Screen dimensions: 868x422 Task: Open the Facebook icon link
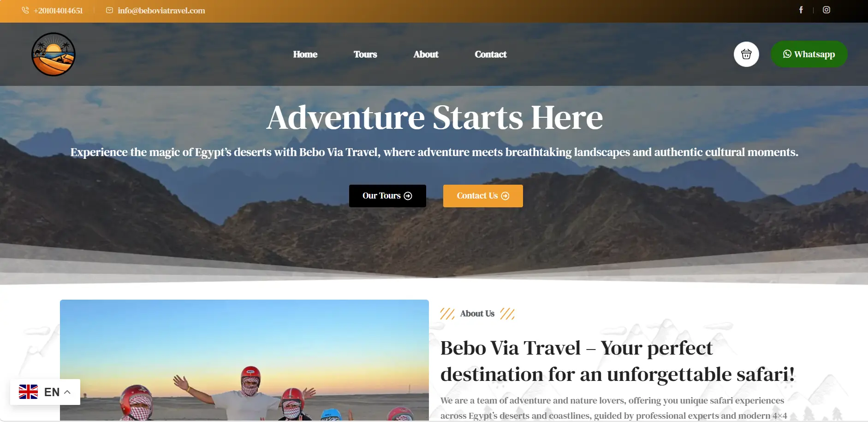point(801,10)
